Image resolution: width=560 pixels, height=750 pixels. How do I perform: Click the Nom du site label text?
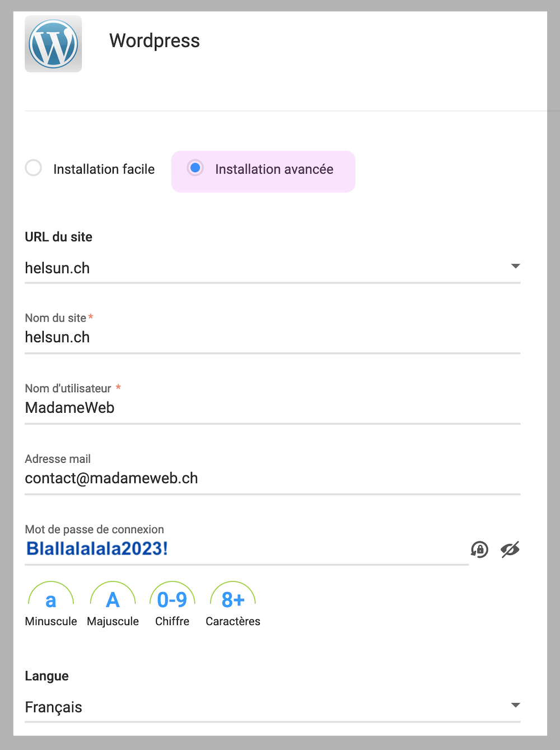click(55, 318)
